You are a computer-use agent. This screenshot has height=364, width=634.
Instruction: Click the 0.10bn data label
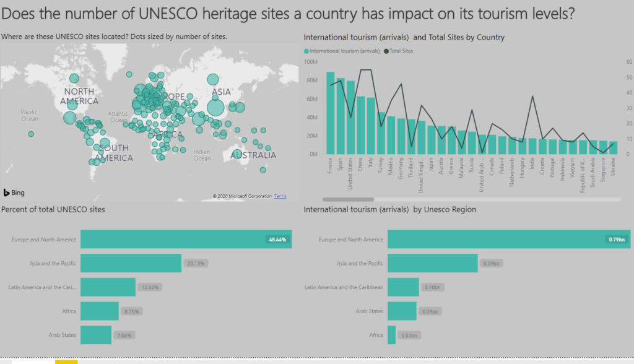pos(433,287)
